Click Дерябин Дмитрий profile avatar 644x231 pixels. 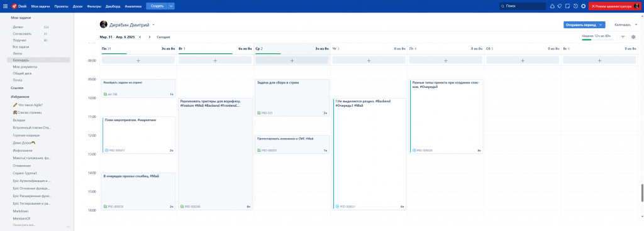pyautogui.click(x=104, y=24)
